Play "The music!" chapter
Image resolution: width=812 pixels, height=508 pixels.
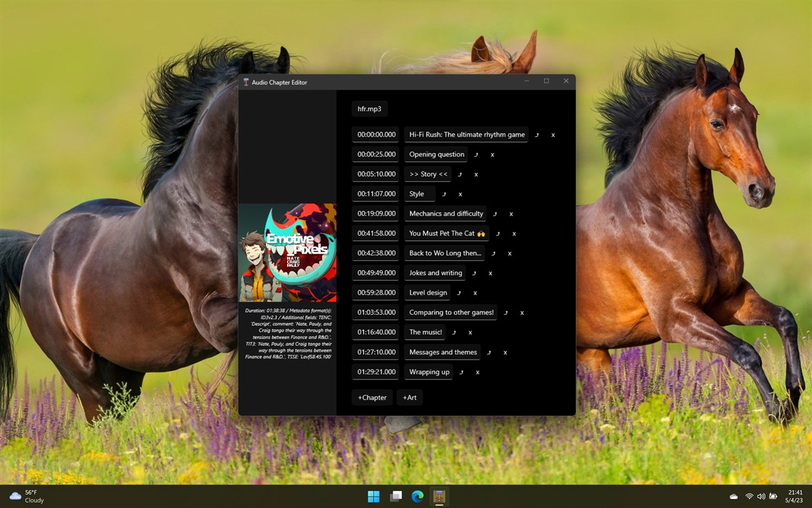(x=453, y=332)
